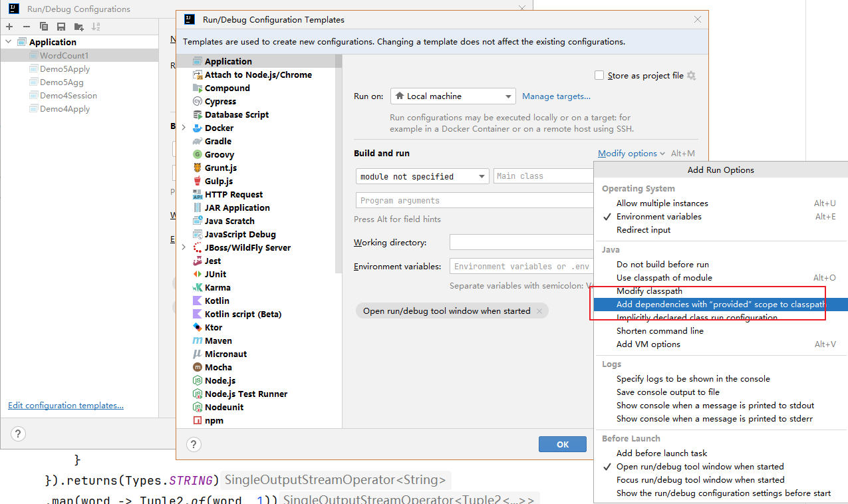Remove configuration using the minus icon
This screenshot has width=848, height=504.
click(27, 27)
